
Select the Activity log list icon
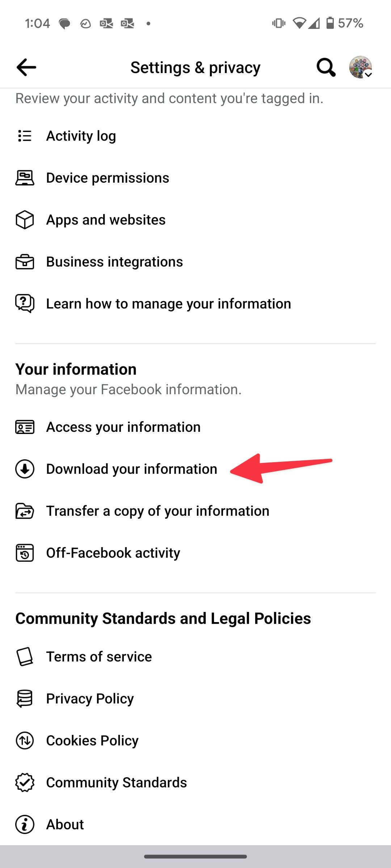click(24, 136)
